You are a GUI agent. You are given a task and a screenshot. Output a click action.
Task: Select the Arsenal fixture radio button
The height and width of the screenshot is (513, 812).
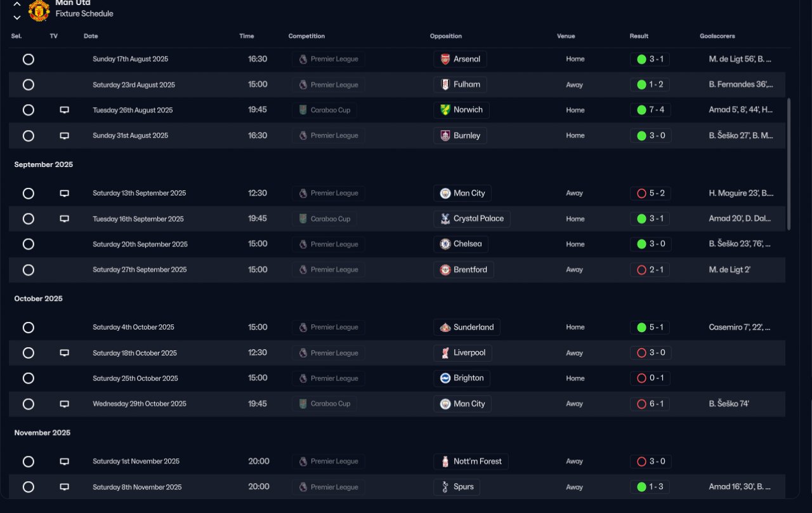click(x=29, y=59)
